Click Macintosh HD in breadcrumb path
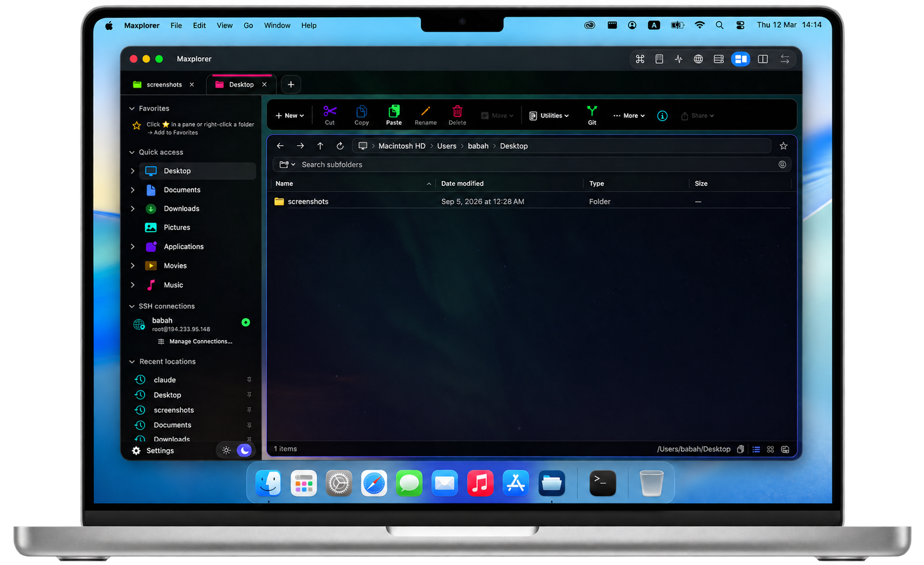Viewport: 924px width, 565px height. coord(402,146)
